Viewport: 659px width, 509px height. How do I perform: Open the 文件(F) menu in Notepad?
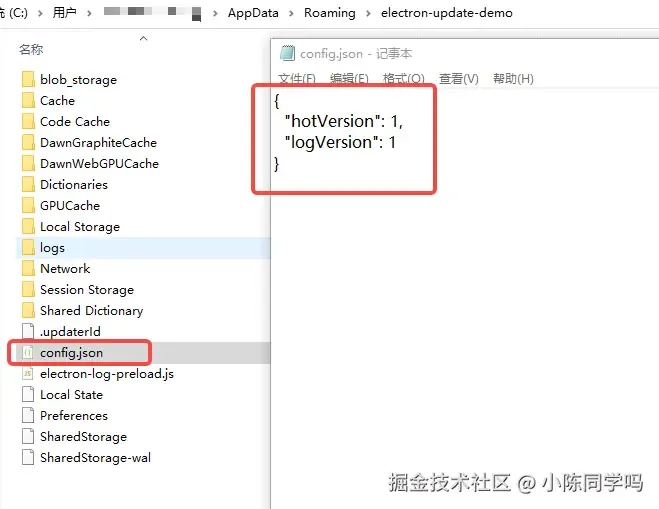pyautogui.click(x=297, y=79)
